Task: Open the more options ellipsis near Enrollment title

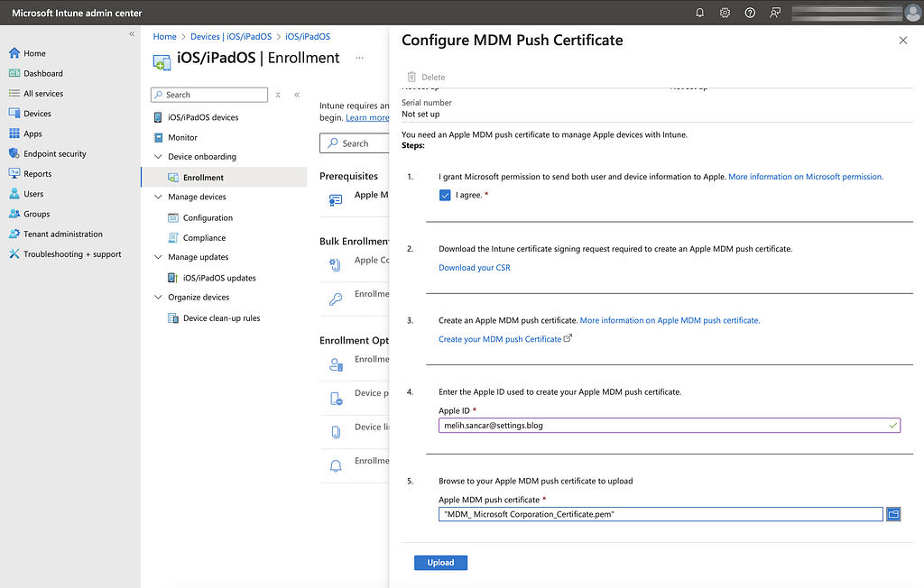Action: click(359, 58)
